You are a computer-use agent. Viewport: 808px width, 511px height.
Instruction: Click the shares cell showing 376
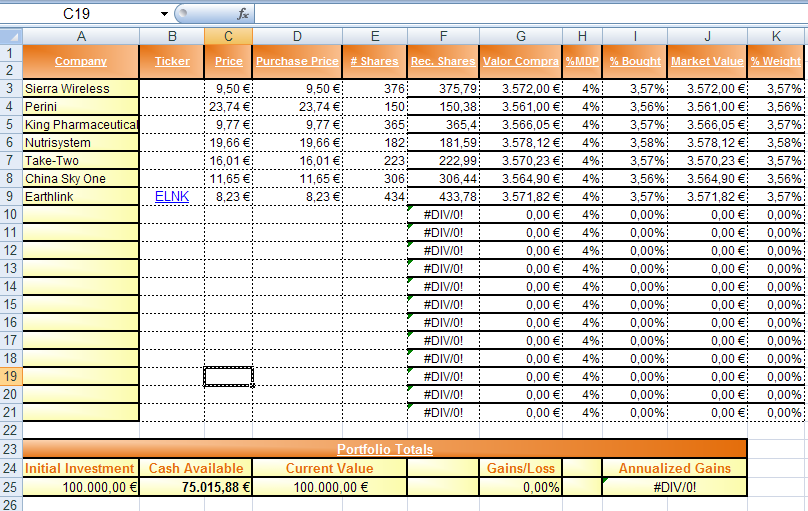(x=375, y=88)
